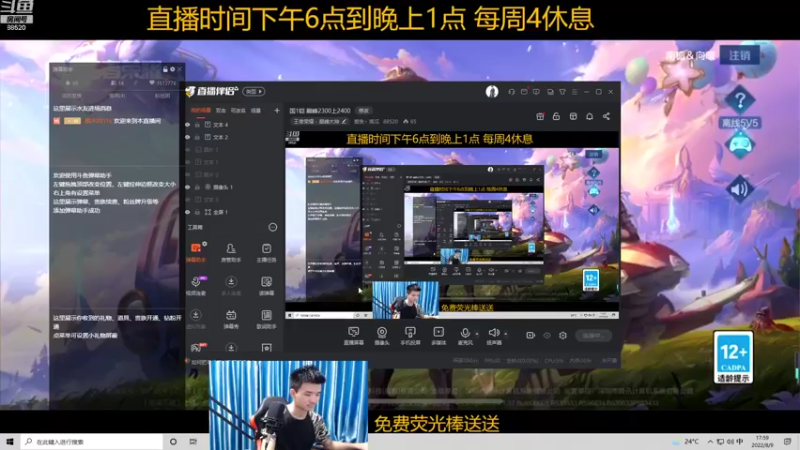Switch to the third scene tab
The width and height of the screenshot is (800, 450).
(x=238, y=110)
